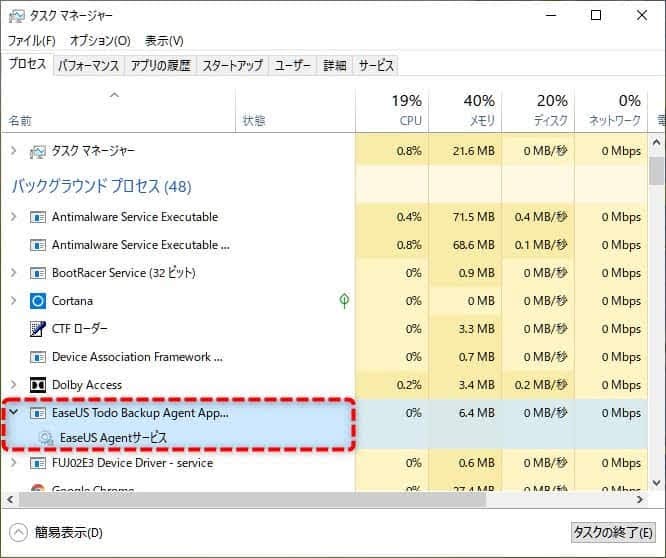
Task: Switch to the パフォーマンス tab
Action: (x=88, y=66)
